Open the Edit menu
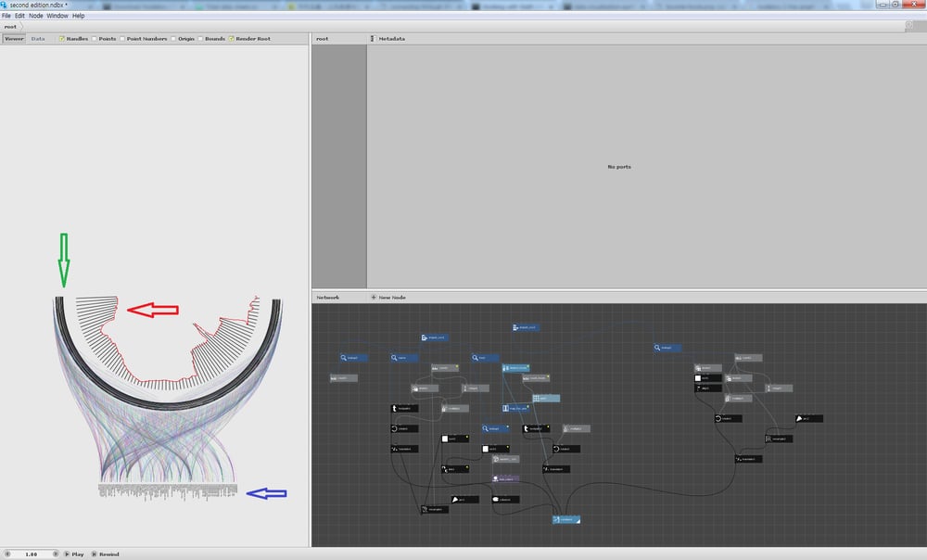This screenshot has width=927, height=560. 19,16
